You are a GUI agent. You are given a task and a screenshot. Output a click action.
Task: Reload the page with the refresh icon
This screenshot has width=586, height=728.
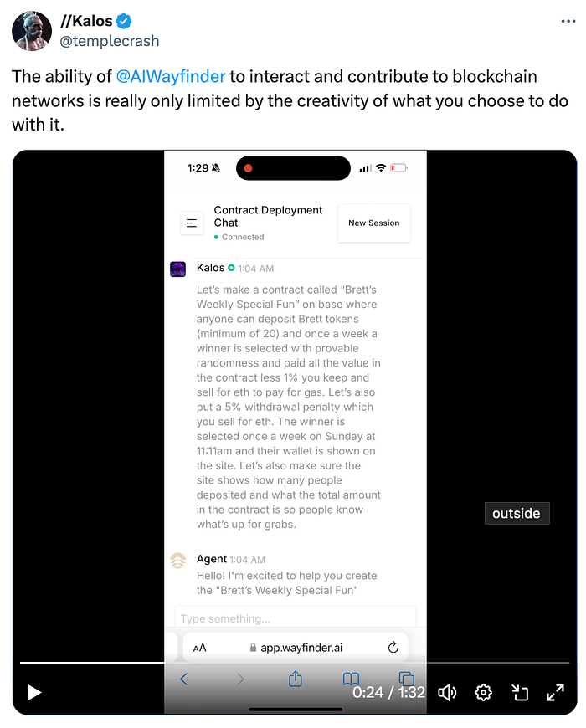point(393,647)
